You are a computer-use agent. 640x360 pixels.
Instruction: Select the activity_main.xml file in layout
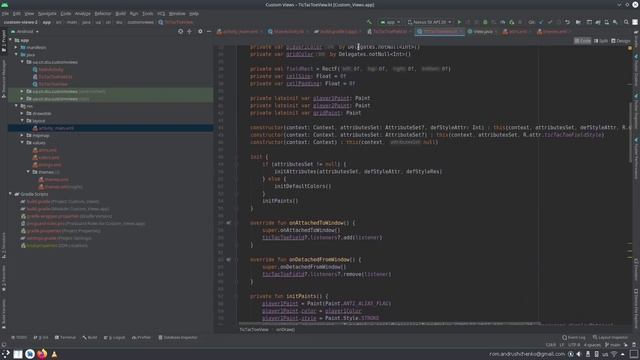click(56, 128)
